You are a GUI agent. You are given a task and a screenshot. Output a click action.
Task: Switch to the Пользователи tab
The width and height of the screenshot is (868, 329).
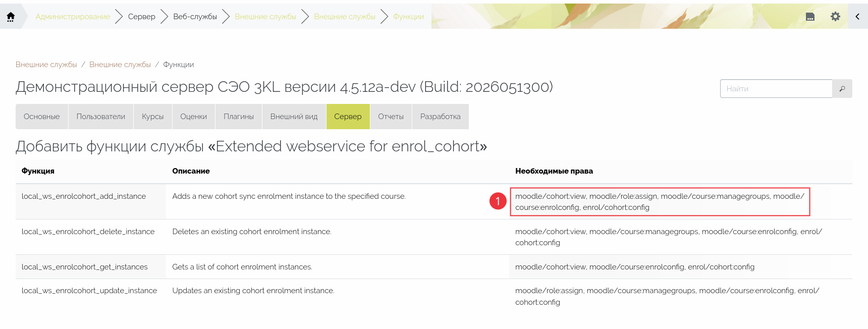point(101,117)
